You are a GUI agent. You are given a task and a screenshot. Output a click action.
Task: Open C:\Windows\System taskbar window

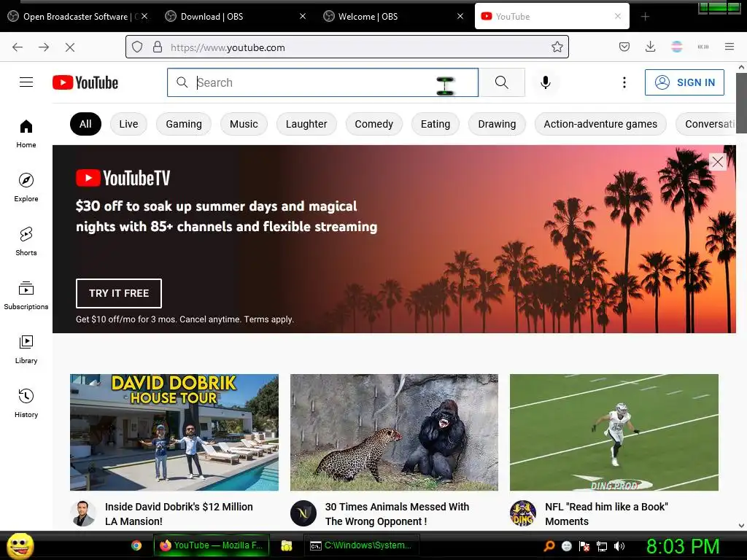point(362,545)
